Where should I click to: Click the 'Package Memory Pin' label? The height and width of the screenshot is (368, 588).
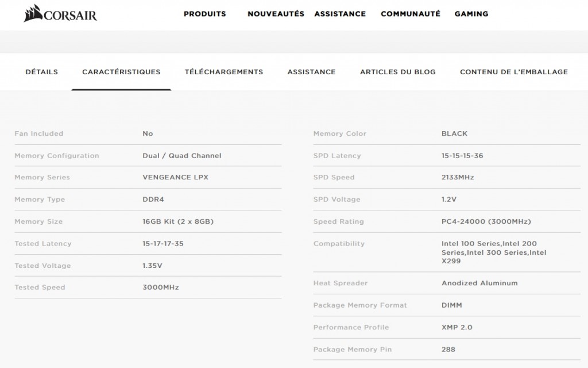352,350
